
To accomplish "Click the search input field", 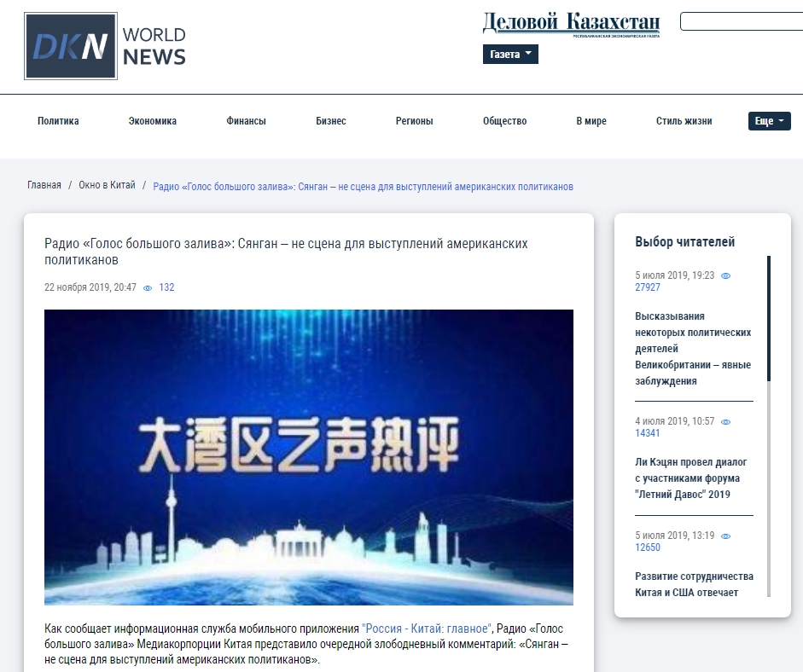I will tap(741, 21).
